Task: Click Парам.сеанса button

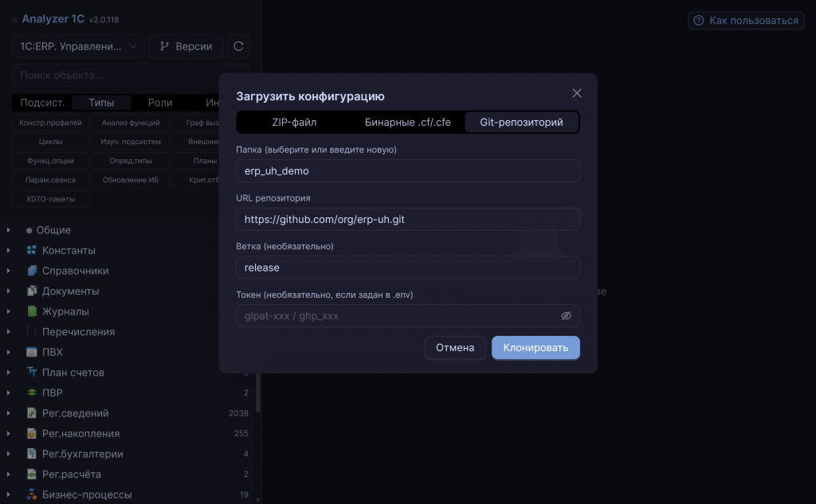Action: (50, 180)
